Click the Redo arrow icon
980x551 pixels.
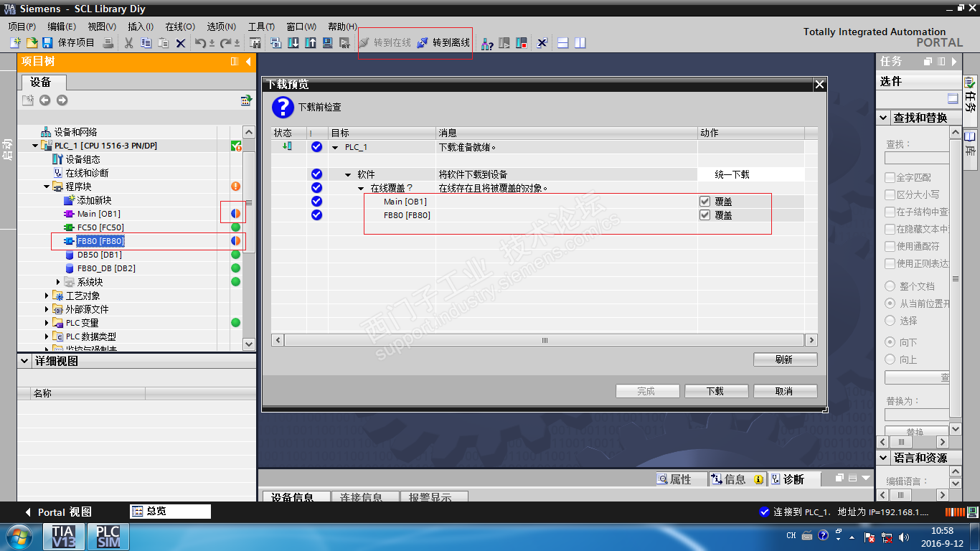[x=225, y=43]
